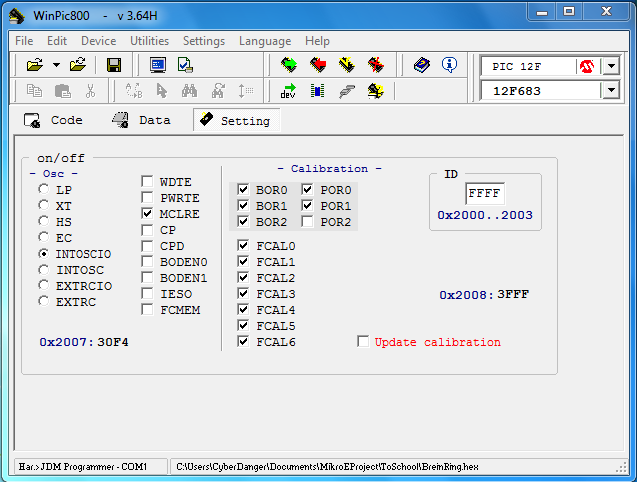
Task: Click the blue monitor screen icon
Action: (x=158, y=65)
